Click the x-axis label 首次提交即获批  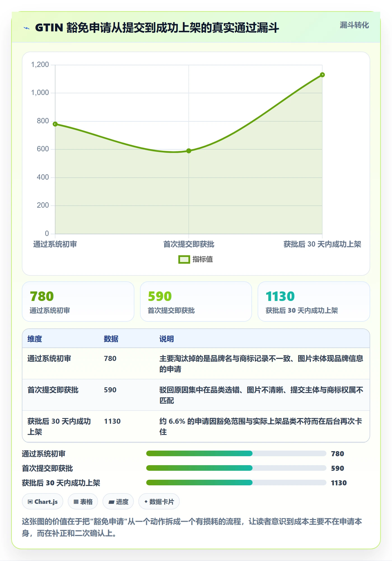coord(189,244)
